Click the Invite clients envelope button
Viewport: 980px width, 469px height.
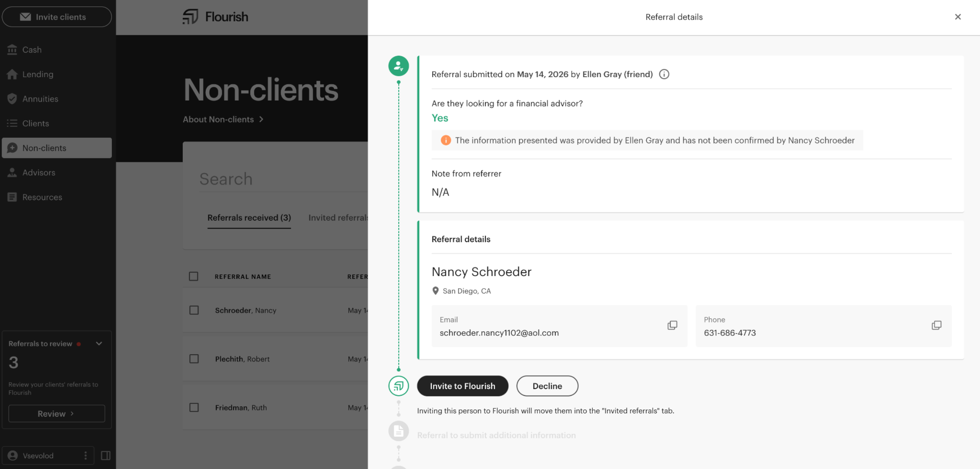click(x=57, y=17)
